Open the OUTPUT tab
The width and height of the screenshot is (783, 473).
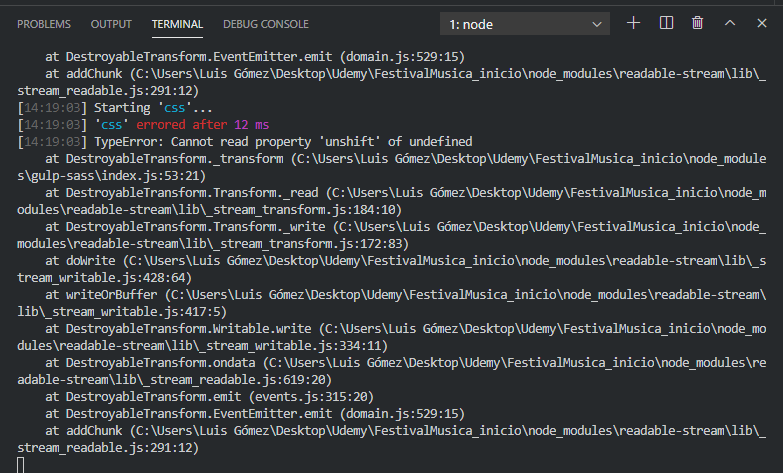point(111,24)
